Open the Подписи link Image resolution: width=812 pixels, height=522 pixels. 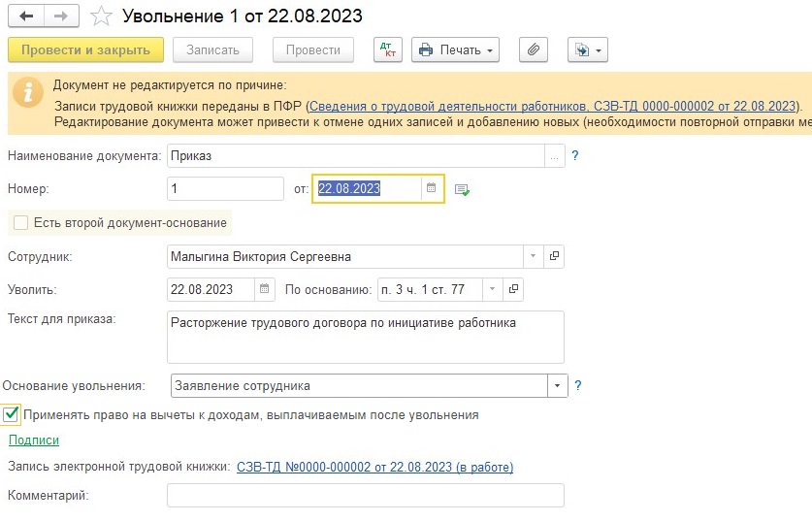coord(34,440)
